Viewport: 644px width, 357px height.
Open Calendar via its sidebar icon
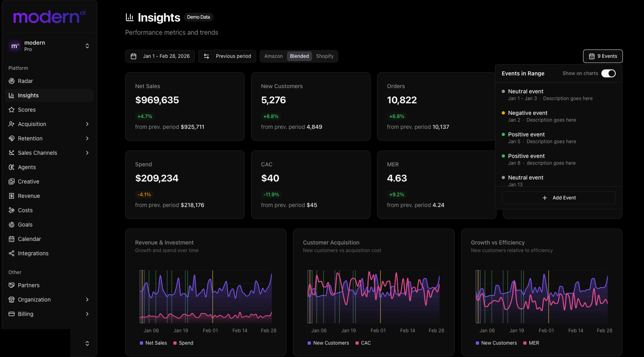tap(12, 239)
